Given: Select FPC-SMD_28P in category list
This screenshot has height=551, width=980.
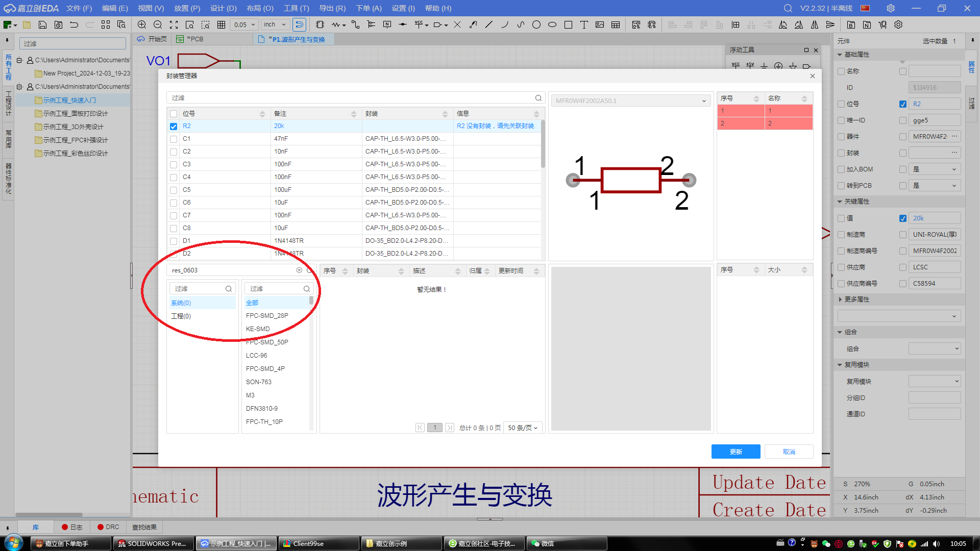Looking at the screenshot, I should 267,316.
